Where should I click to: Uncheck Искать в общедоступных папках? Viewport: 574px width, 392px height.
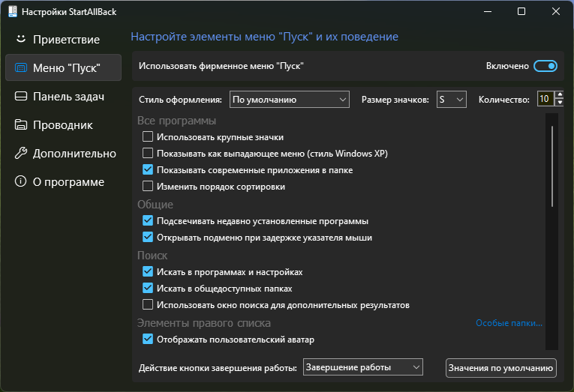point(148,288)
